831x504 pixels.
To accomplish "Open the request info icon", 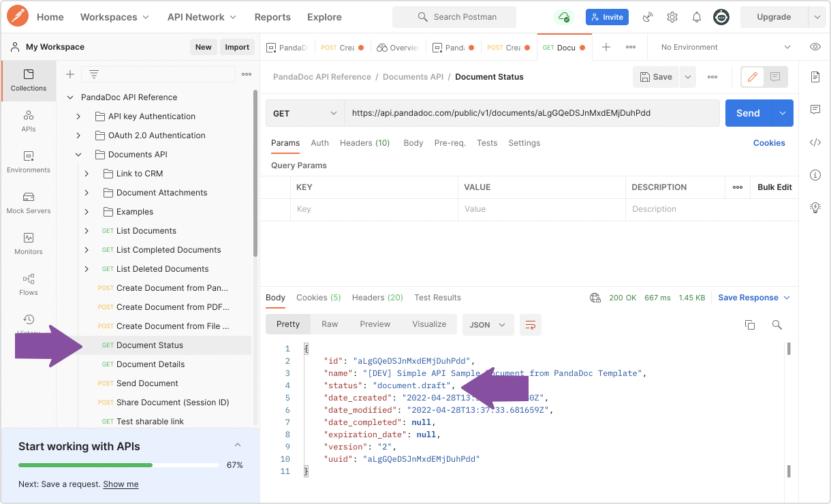I will pos(815,175).
